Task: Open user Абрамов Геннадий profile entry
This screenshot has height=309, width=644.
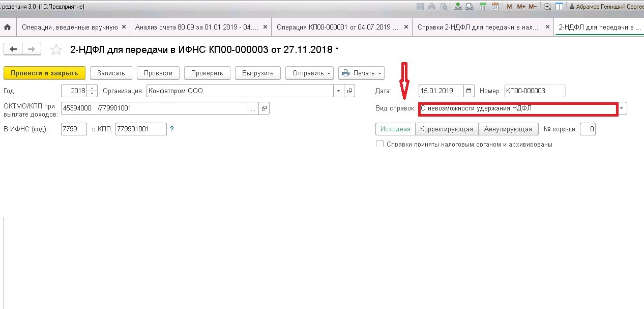Action: 606,7
